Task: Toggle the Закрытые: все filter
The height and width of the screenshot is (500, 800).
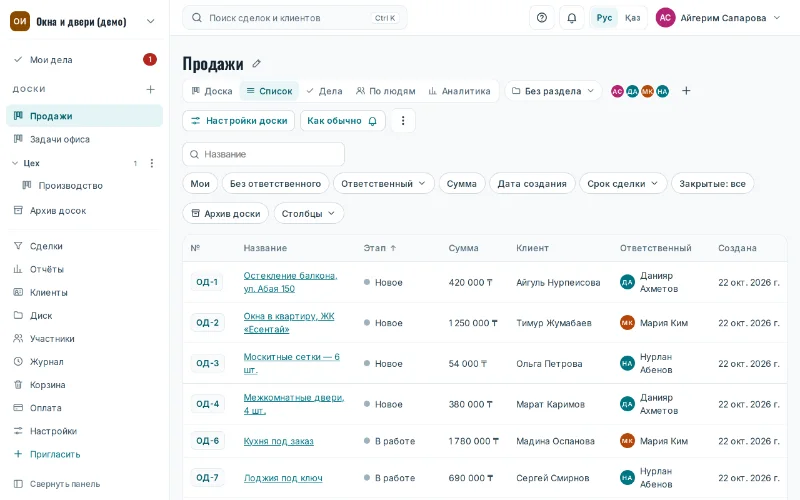Action: tap(712, 184)
